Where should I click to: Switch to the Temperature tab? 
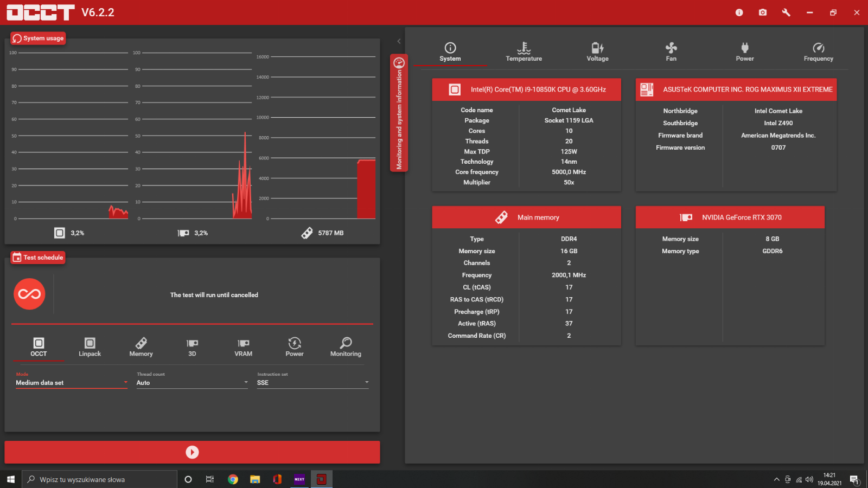tap(524, 52)
